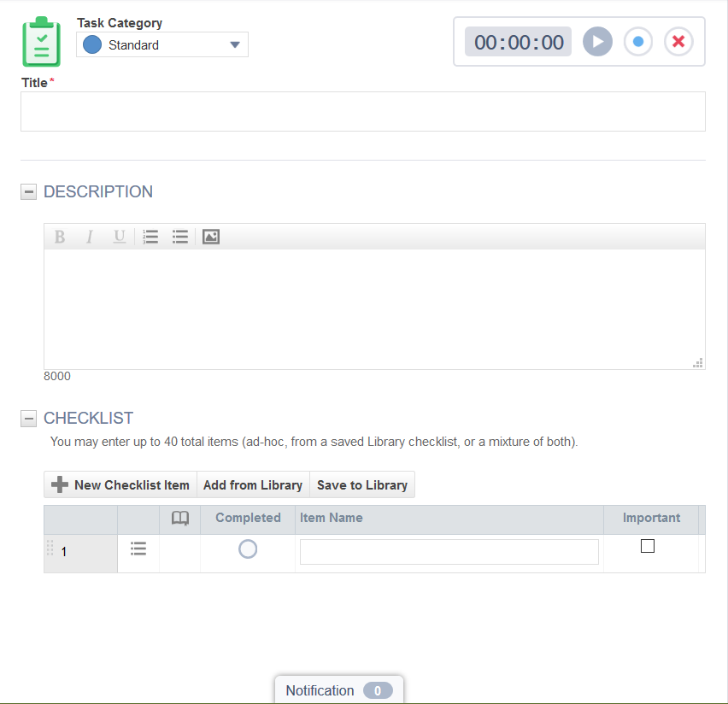
Task: Click the Bold formatting icon
Action: 60,237
